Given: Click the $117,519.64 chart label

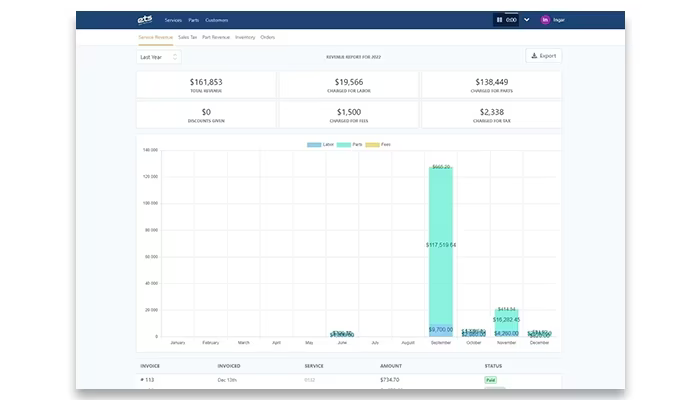Looking at the screenshot, I should 441,245.
